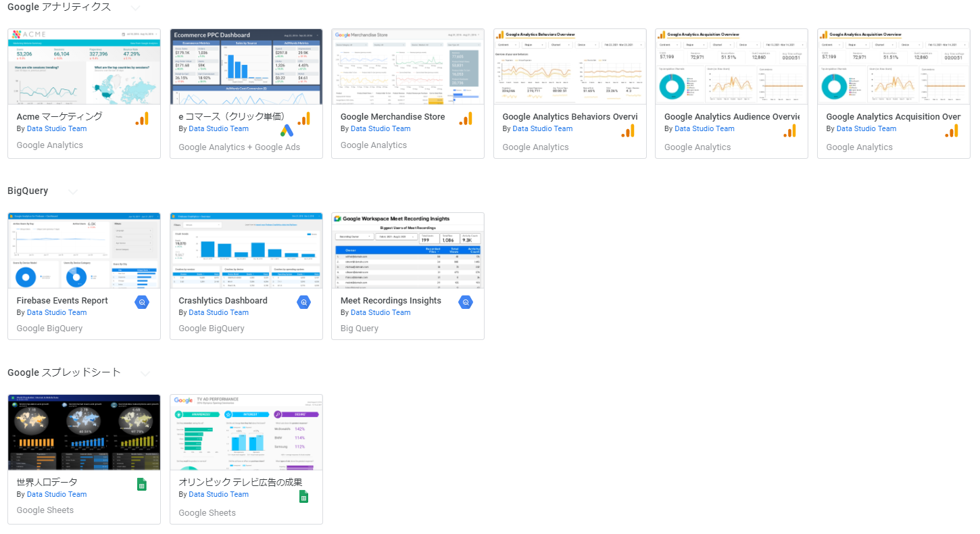Collapse the Google スプレッドシート section chevron
The width and height of the screenshot is (980, 534).
click(x=145, y=373)
